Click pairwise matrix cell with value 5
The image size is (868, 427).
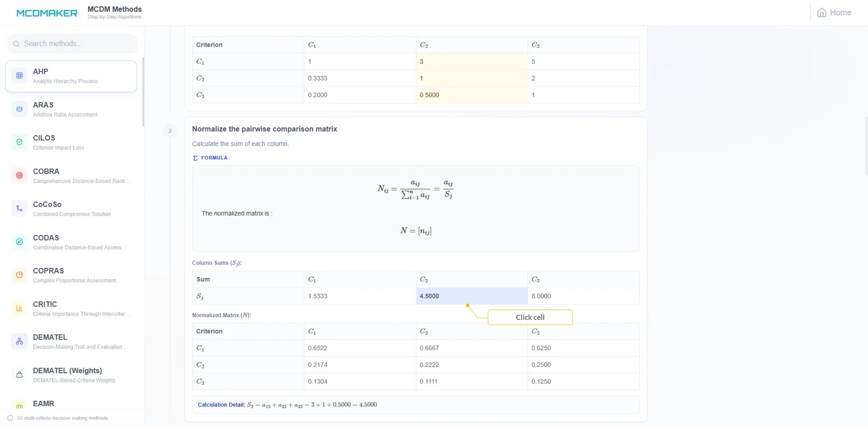583,62
